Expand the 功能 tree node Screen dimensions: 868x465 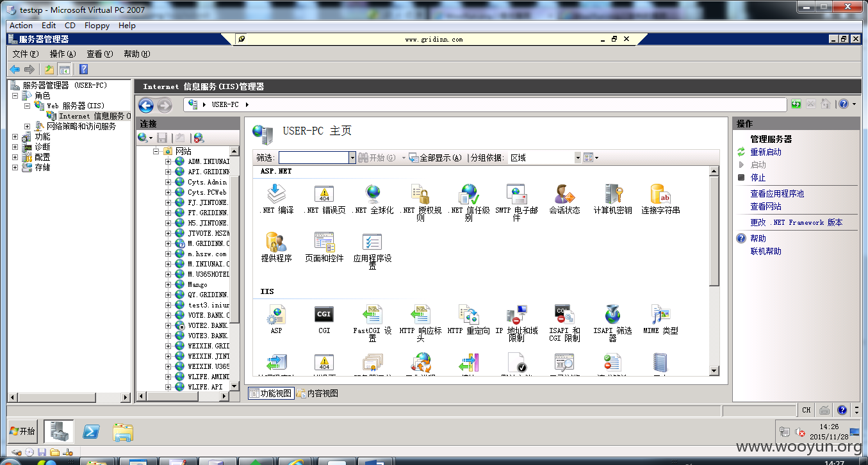click(15, 136)
